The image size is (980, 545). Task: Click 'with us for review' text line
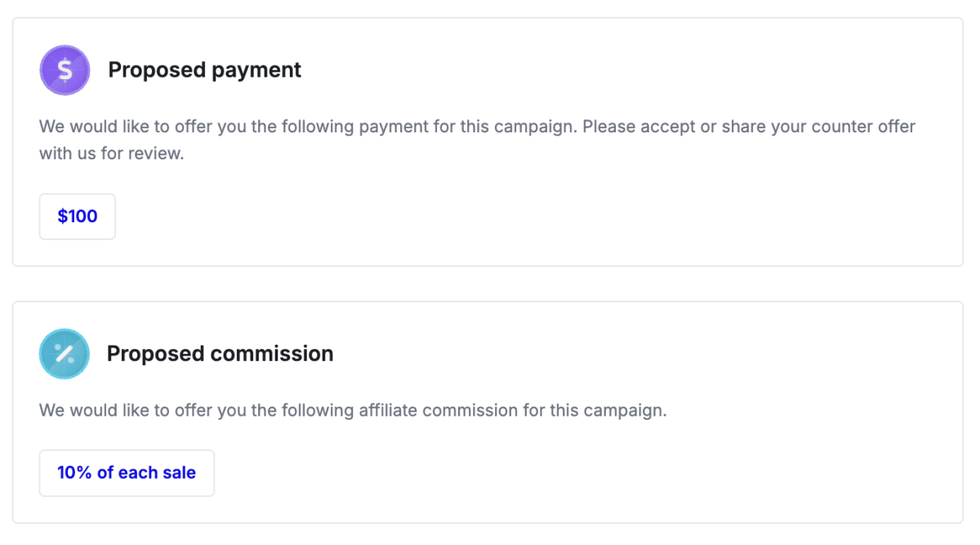112,154
